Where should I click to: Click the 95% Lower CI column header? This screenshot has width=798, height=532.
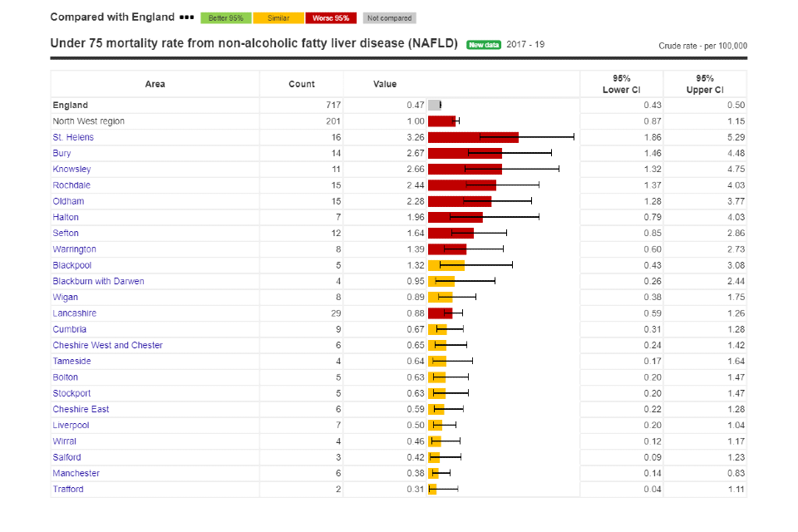[621, 84]
